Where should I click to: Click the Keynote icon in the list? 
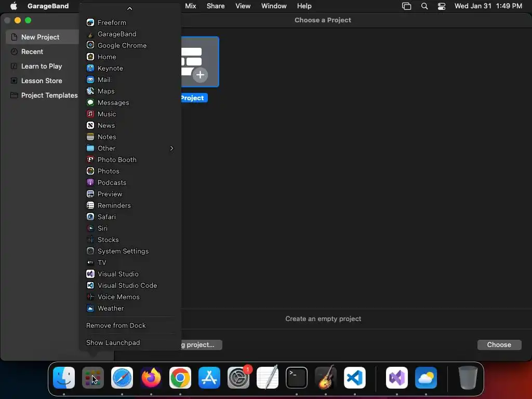point(90,68)
